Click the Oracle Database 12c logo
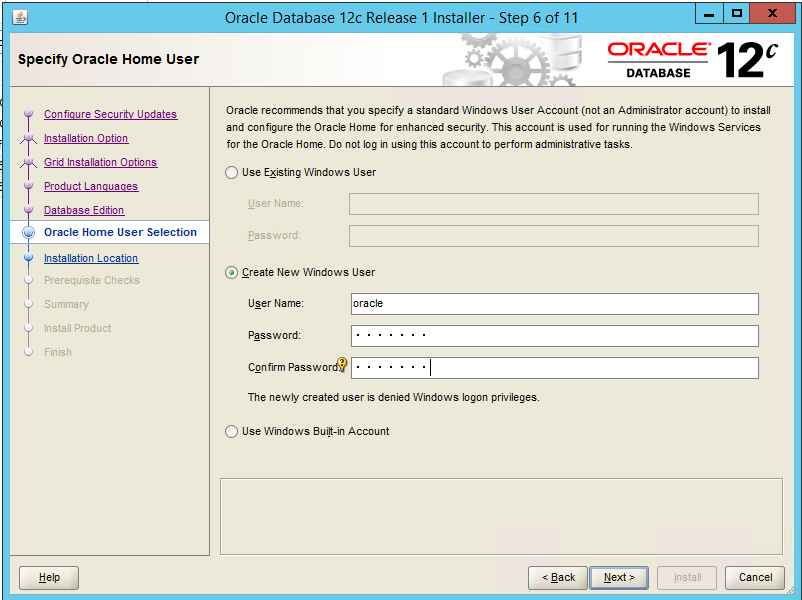Image resolution: width=802 pixels, height=600 pixels. (692, 60)
